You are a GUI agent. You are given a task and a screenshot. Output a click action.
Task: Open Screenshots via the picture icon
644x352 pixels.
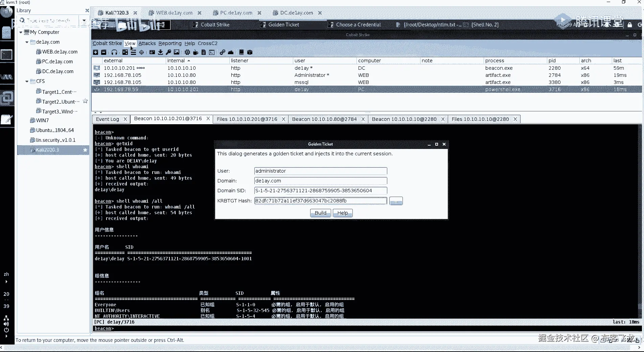point(177,52)
